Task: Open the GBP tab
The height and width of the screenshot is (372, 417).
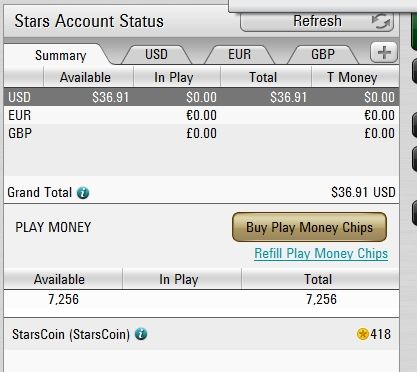Action: coord(323,55)
